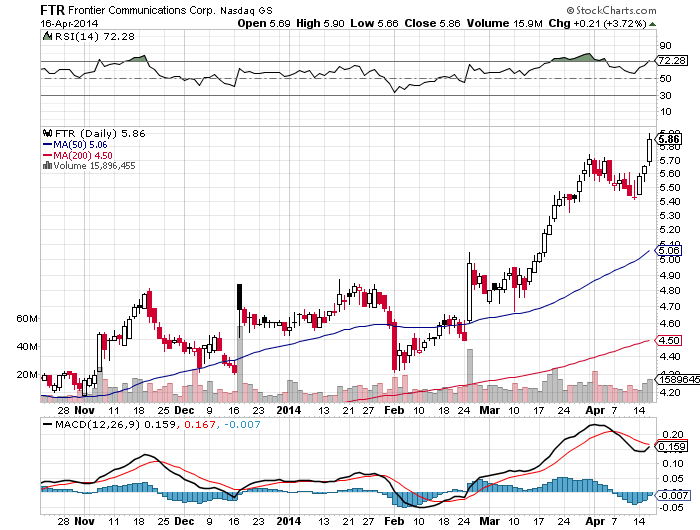Select the blue MA(50) line swatch in the legend
The image size is (700, 530).
47,145
